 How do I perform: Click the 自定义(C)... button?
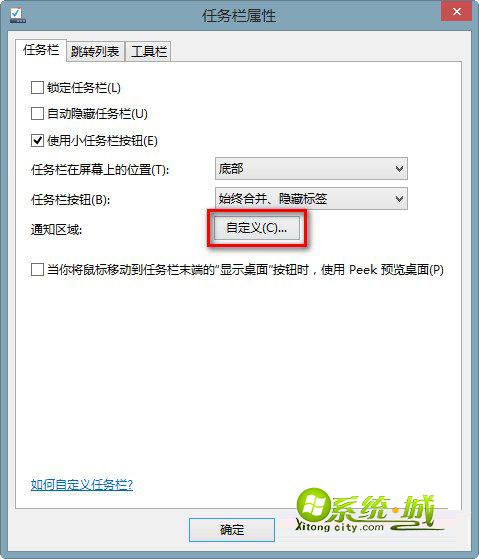pyautogui.click(x=257, y=228)
